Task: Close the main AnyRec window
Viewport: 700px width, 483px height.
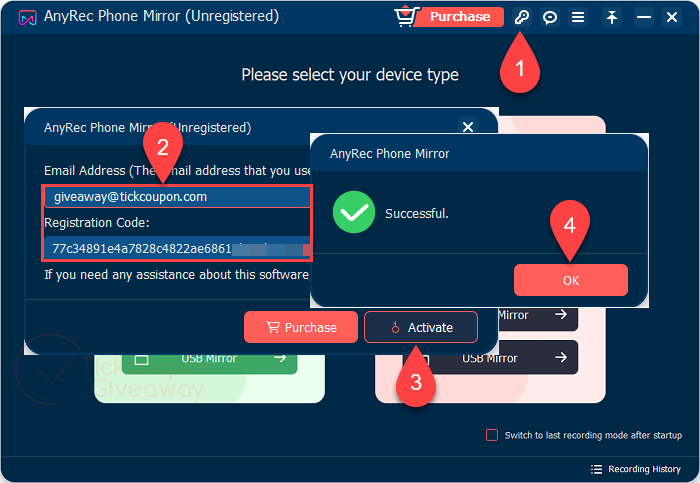Action: pyautogui.click(x=672, y=17)
